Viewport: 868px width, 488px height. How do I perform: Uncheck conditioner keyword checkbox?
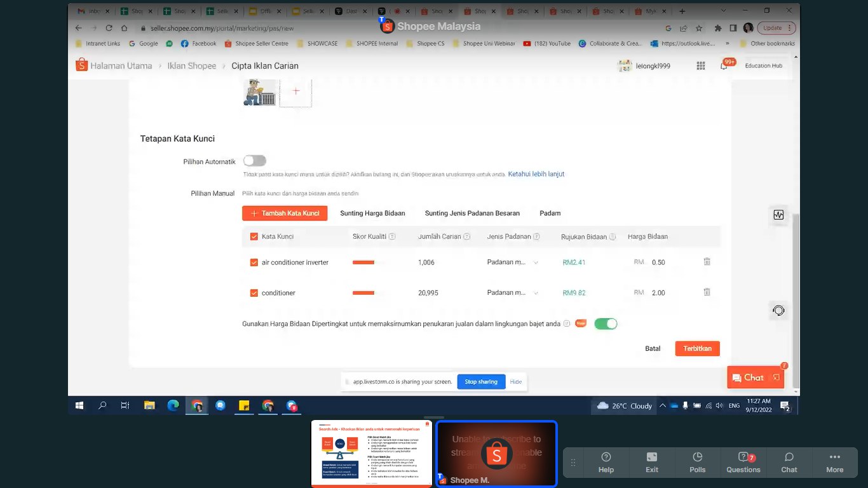pos(254,293)
